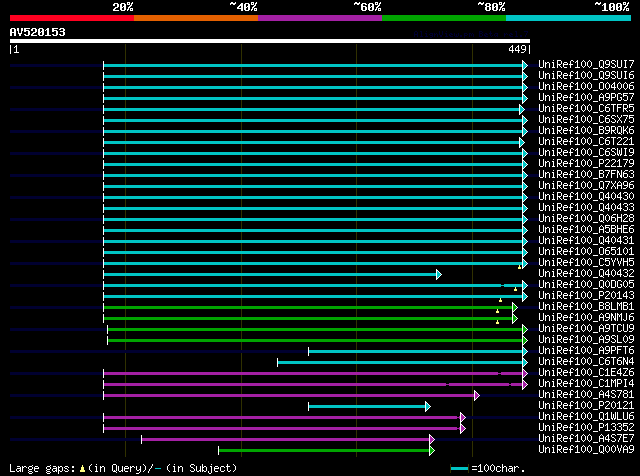Click the white AV520153 query sequence bar

(270, 41)
